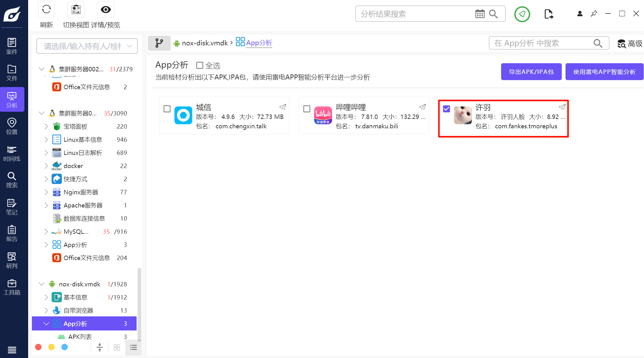Open the holder/evidence selection dropdown

(87, 46)
